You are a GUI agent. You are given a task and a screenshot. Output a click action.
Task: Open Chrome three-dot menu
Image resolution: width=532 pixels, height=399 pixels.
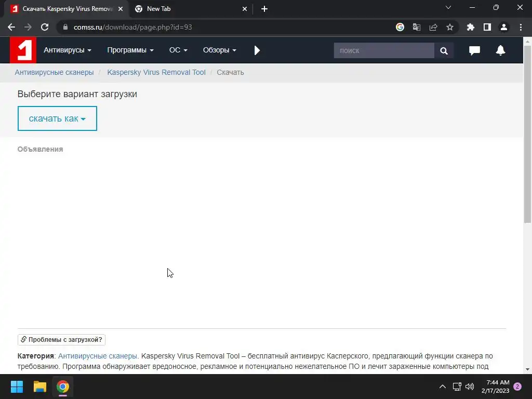tap(521, 27)
